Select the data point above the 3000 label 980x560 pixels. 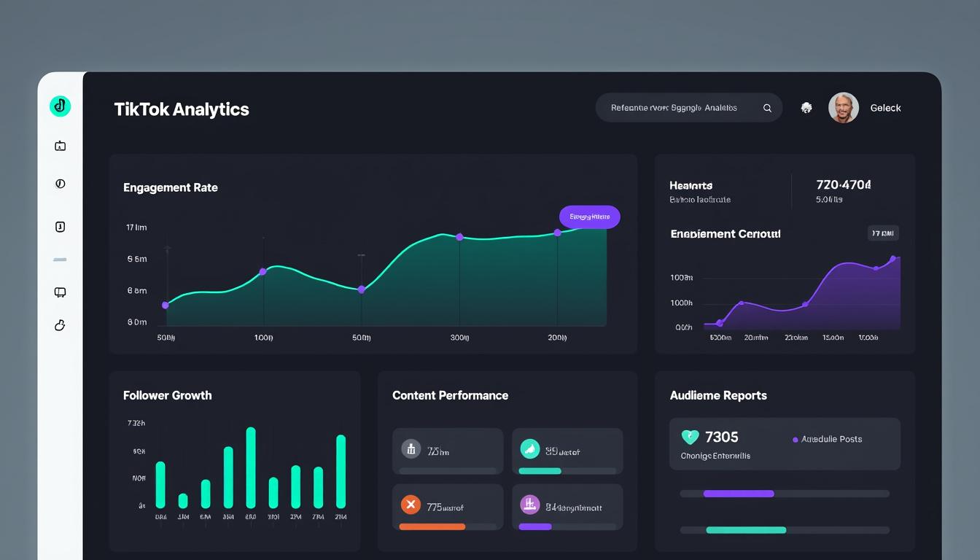pyautogui.click(x=459, y=237)
